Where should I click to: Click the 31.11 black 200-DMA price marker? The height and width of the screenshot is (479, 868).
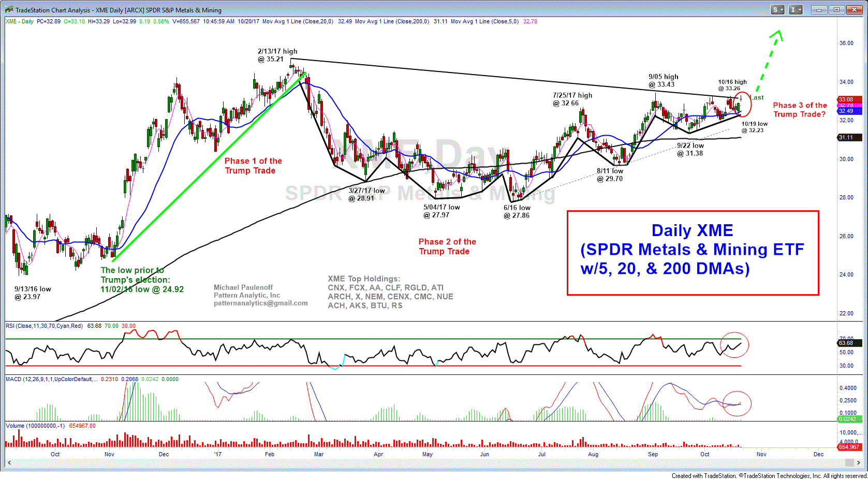(849, 137)
